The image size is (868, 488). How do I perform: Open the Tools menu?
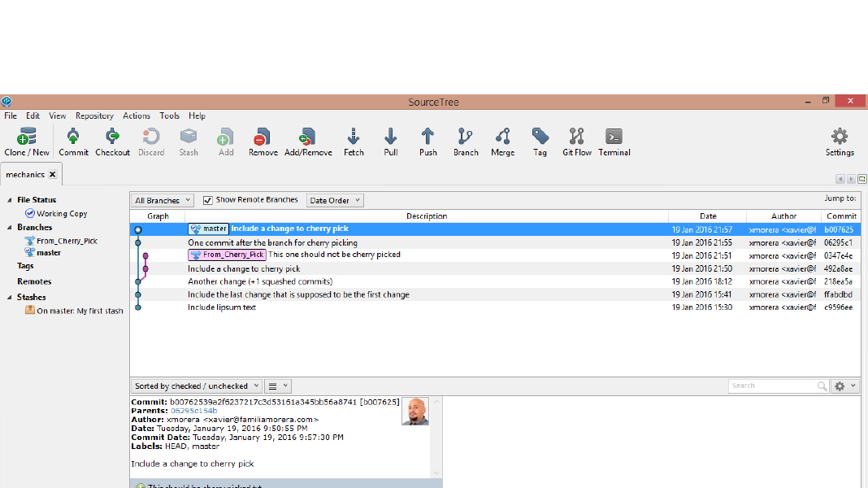click(169, 115)
